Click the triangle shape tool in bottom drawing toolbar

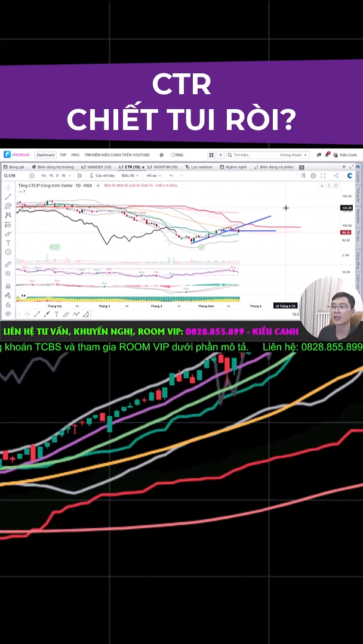coord(86,314)
